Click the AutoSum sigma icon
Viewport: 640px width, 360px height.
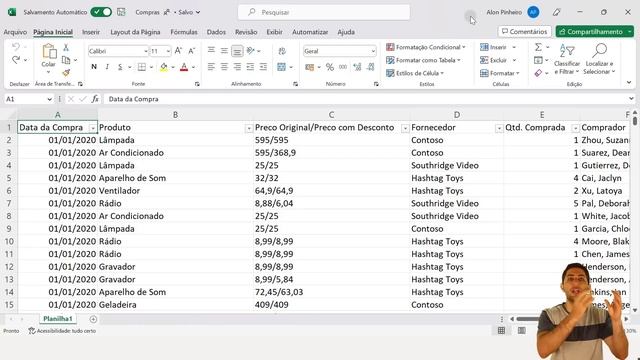538,47
